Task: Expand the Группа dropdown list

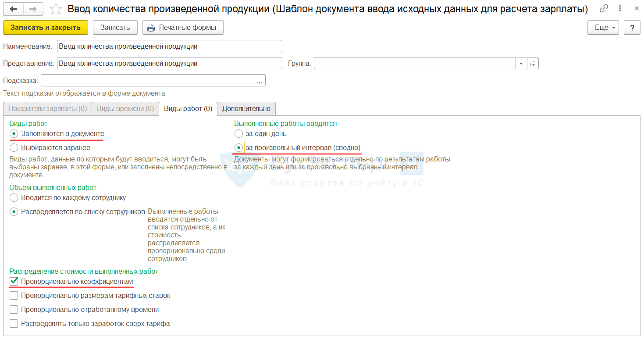Action: [x=521, y=64]
